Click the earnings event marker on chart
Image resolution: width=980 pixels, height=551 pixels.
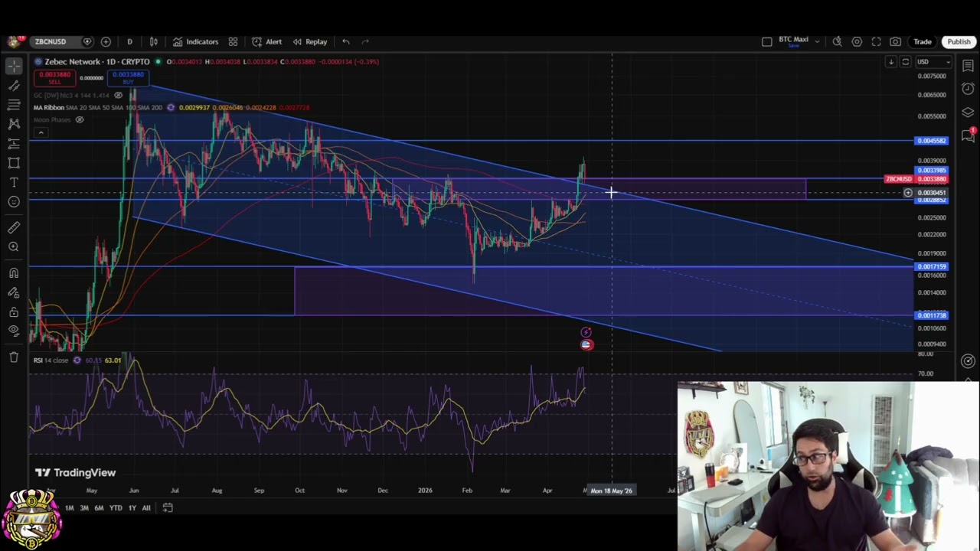click(586, 332)
